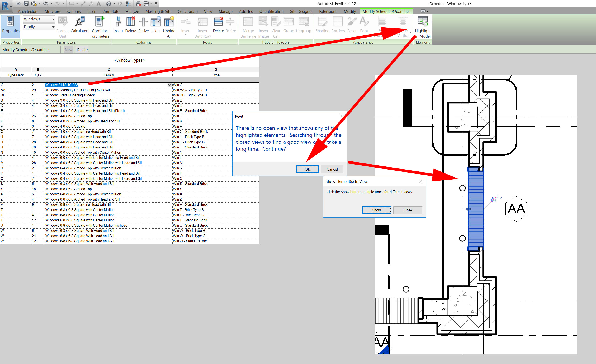Image resolution: width=596 pixels, height=364 pixels.
Task: Click Show button in Show Elements dialog
Action: (376, 210)
